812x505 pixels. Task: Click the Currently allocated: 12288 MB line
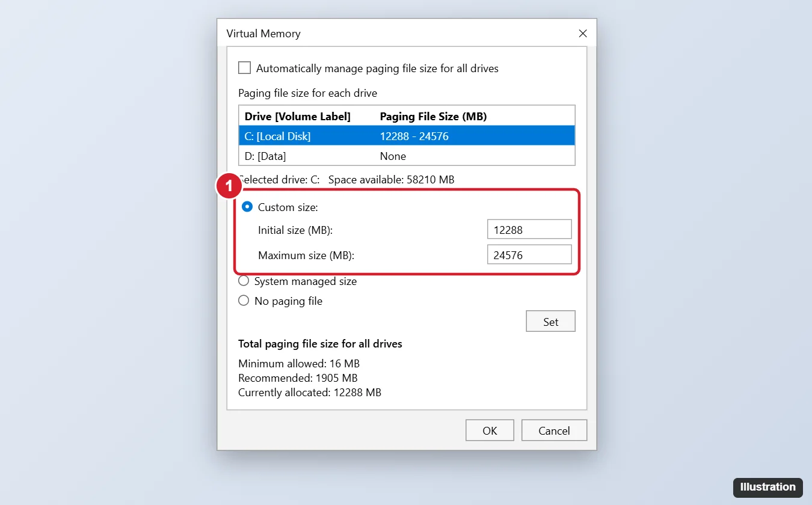click(310, 393)
